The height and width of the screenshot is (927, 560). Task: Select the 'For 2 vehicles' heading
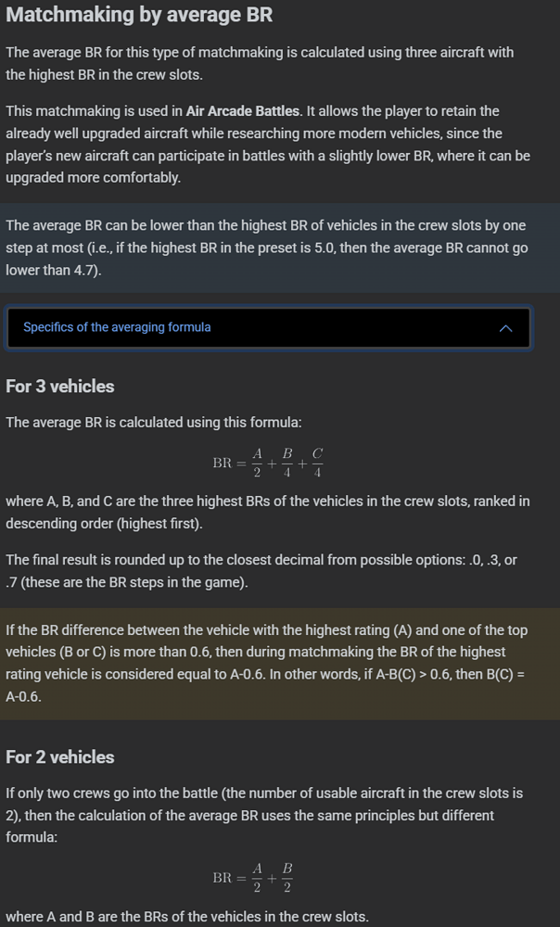60,757
